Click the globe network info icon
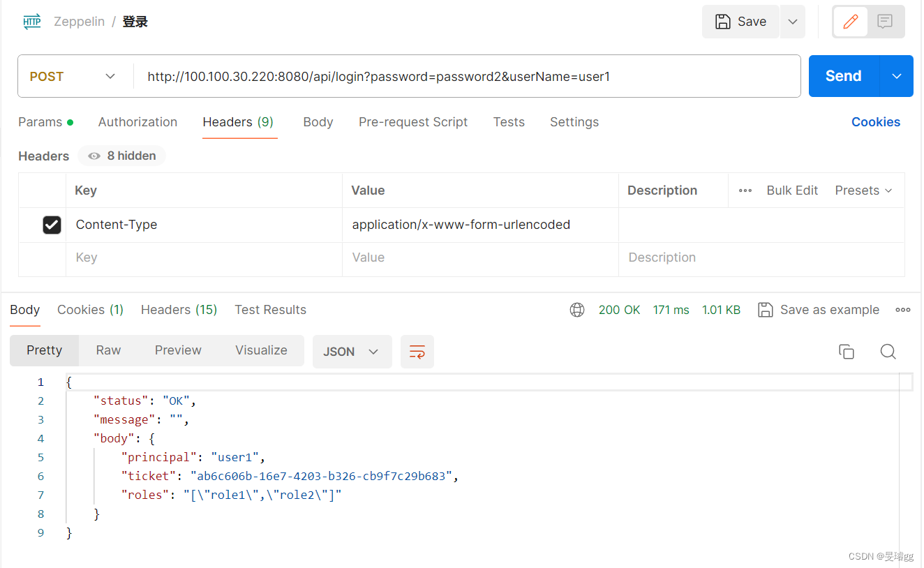Screen dimensions: 924x568 click(x=577, y=310)
